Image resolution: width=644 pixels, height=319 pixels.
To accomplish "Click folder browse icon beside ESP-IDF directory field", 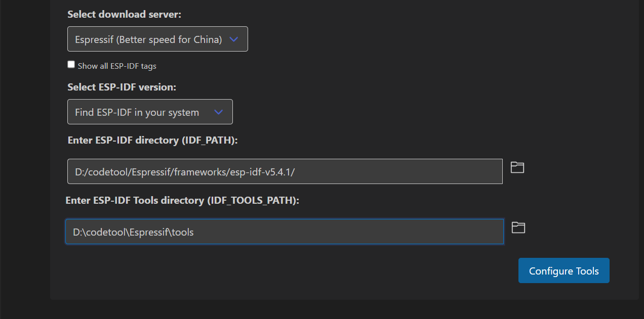I will (x=517, y=167).
